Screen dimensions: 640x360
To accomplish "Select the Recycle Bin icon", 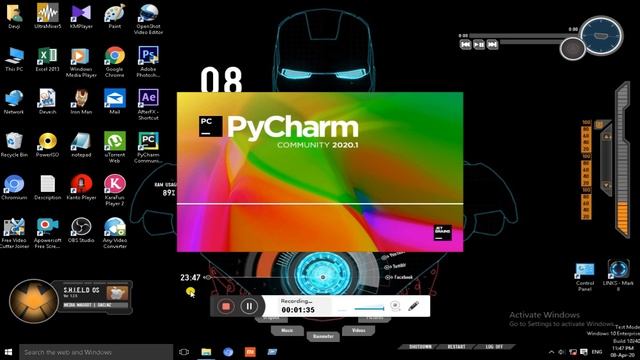I will coord(14,145).
